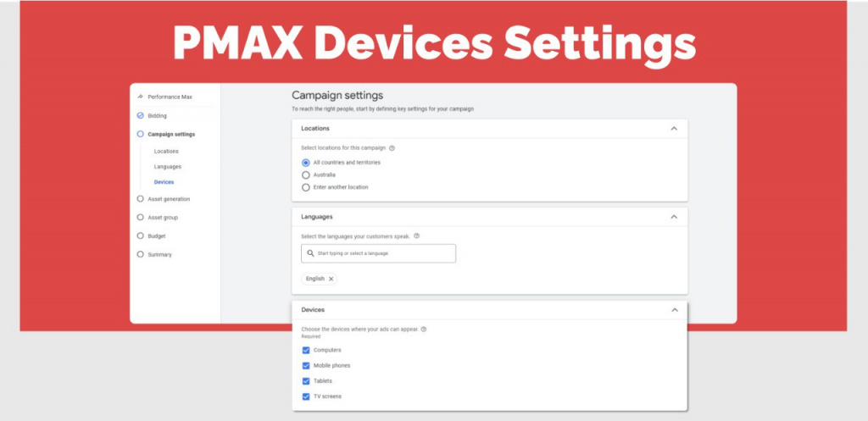
Task: Go to Summary step
Action: tap(159, 254)
